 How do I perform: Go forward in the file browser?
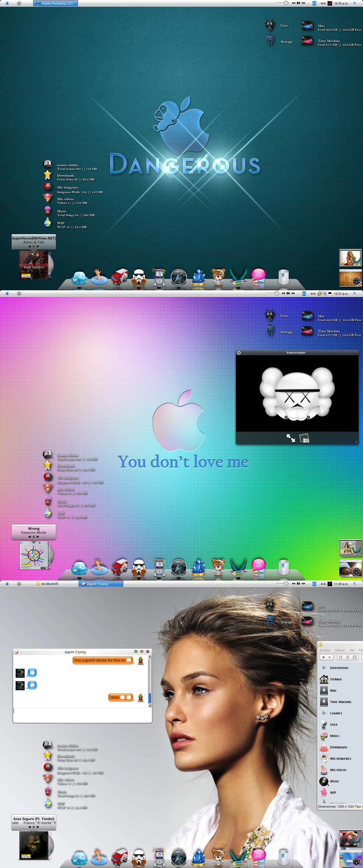click(330, 657)
